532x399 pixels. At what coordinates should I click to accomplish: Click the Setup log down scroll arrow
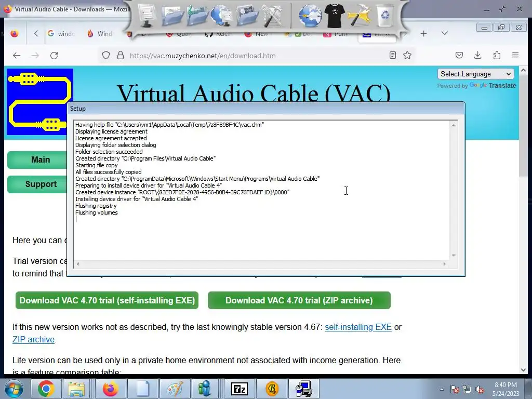(454, 256)
